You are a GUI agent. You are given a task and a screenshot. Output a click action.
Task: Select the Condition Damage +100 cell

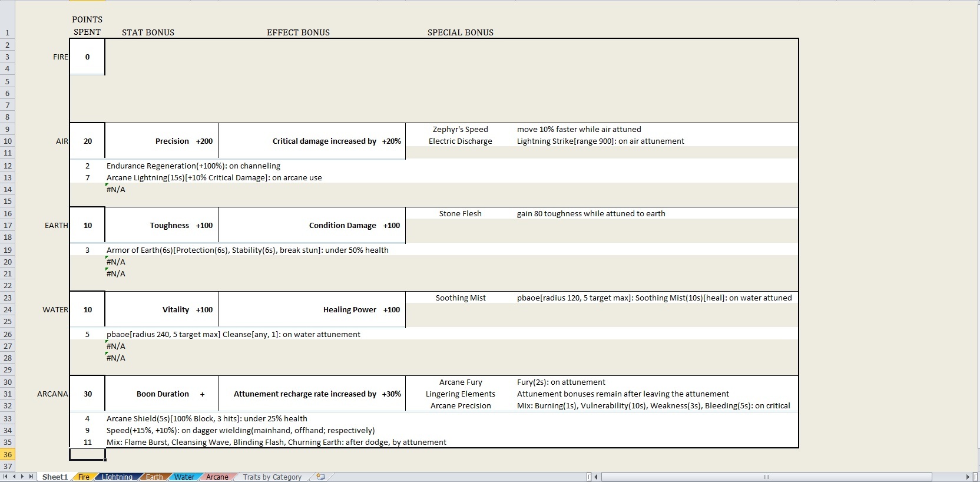coord(312,225)
